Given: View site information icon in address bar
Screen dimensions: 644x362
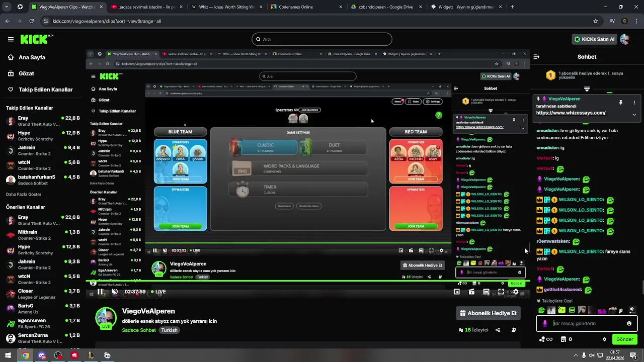Looking at the screenshot, I should pyautogui.click(x=46, y=21).
